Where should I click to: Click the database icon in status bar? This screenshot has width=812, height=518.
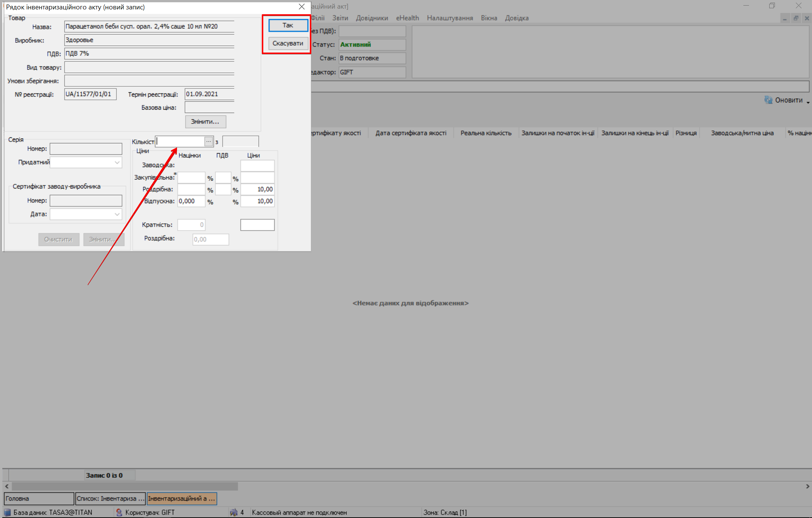(7, 512)
